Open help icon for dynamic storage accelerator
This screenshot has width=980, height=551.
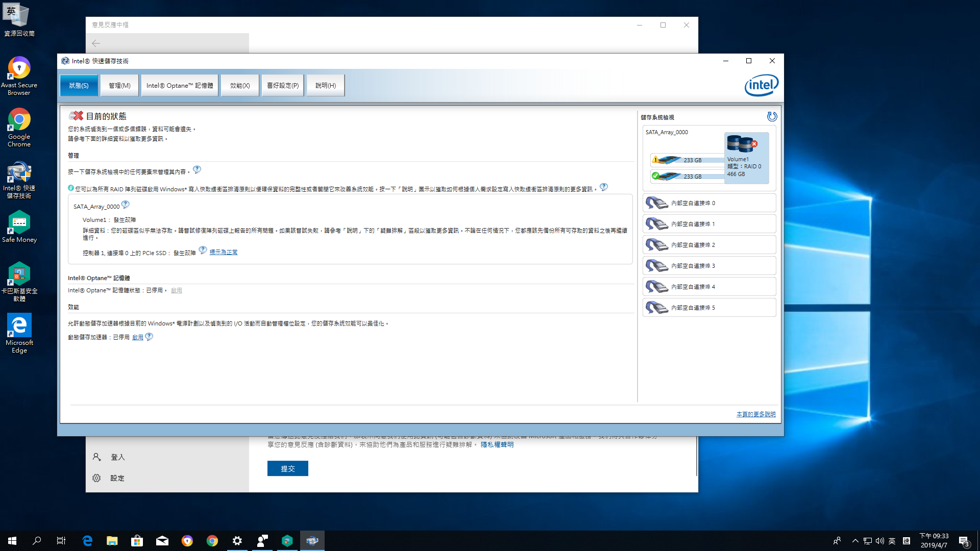(149, 337)
